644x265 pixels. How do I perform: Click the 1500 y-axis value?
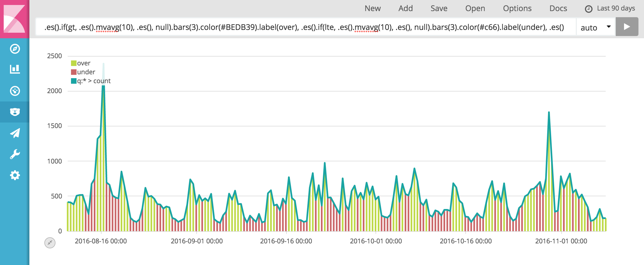click(x=54, y=126)
